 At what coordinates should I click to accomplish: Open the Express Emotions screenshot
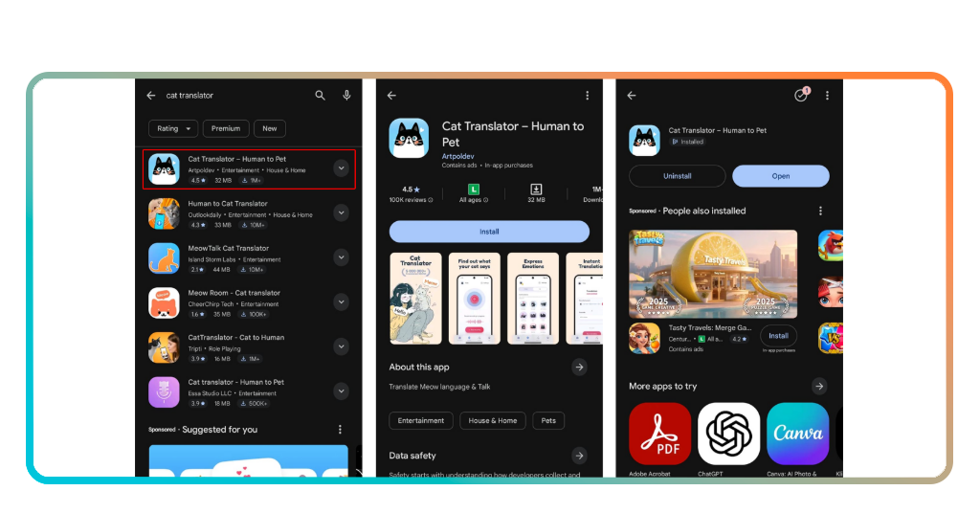(533, 299)
